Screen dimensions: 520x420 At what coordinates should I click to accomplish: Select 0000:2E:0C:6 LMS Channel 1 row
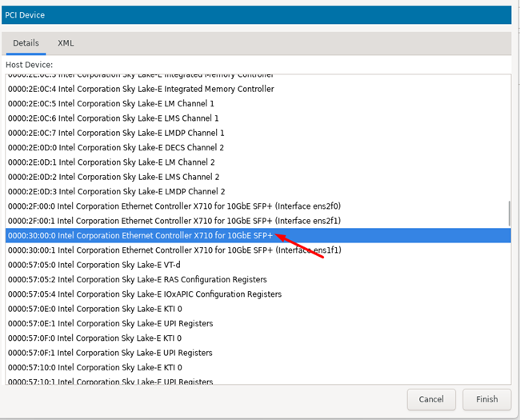coord(258,118)
